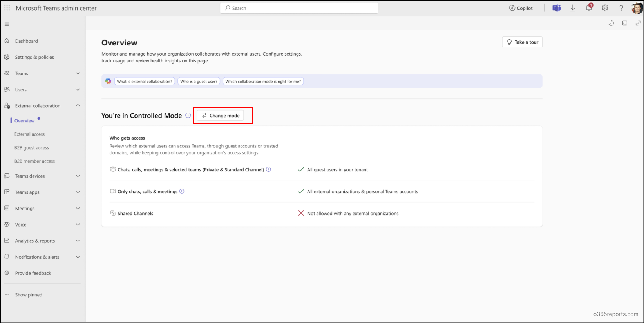The height and width of the screenshot is (323, 644).
Task: Select Overview under External collaboration
Action: pos(24,121)
